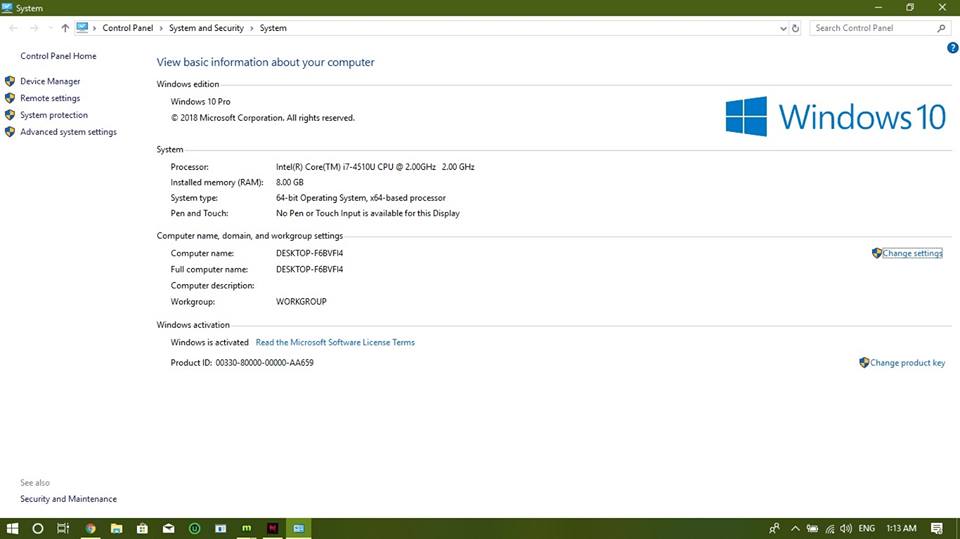The width and height of the screenshot is (960, 539).
Task: Go to Control Panel Home
Action: 58,56
